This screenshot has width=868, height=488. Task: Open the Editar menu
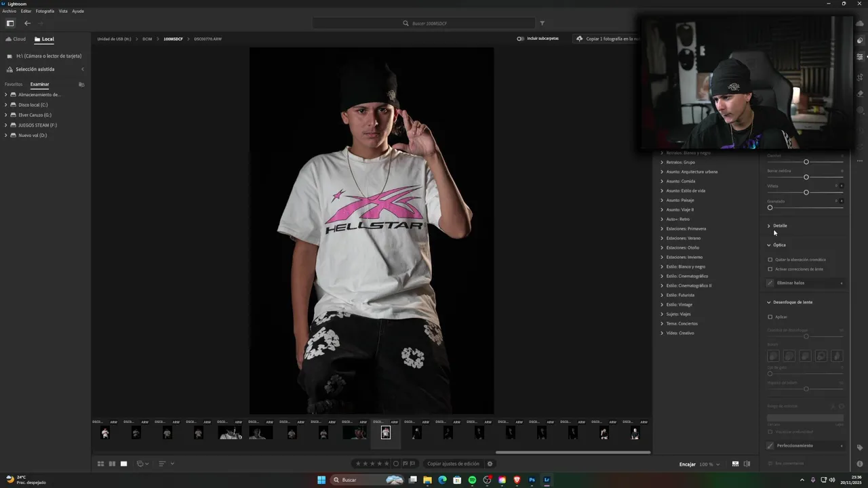pyautogui.click(x=26, y=11)
